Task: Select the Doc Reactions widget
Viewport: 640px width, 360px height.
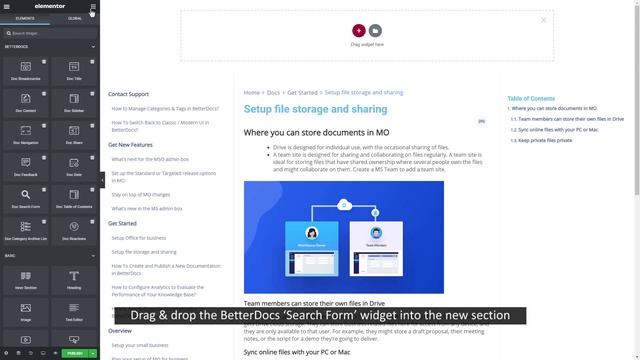Action: [74, 231]
